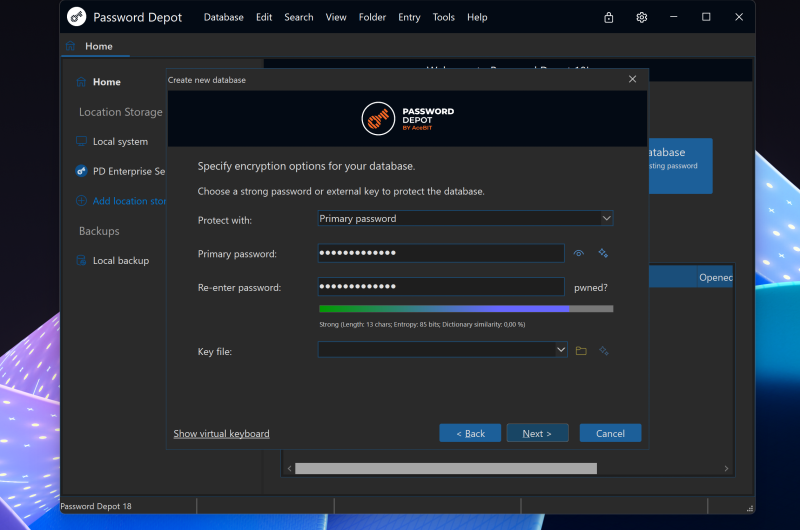Select Local system in sidebar
Screen dimensions: 800x530
[120, 142]
